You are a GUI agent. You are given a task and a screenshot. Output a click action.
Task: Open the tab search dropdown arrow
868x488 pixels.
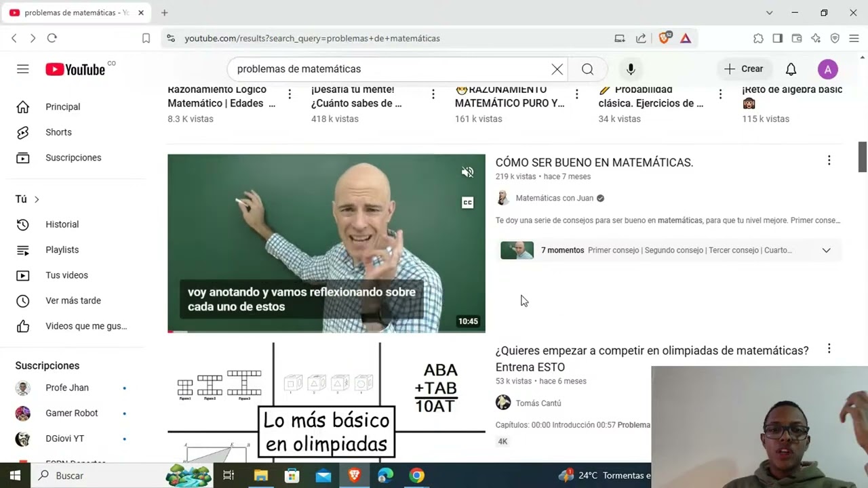pyautogui.click(x=769, y=13)
